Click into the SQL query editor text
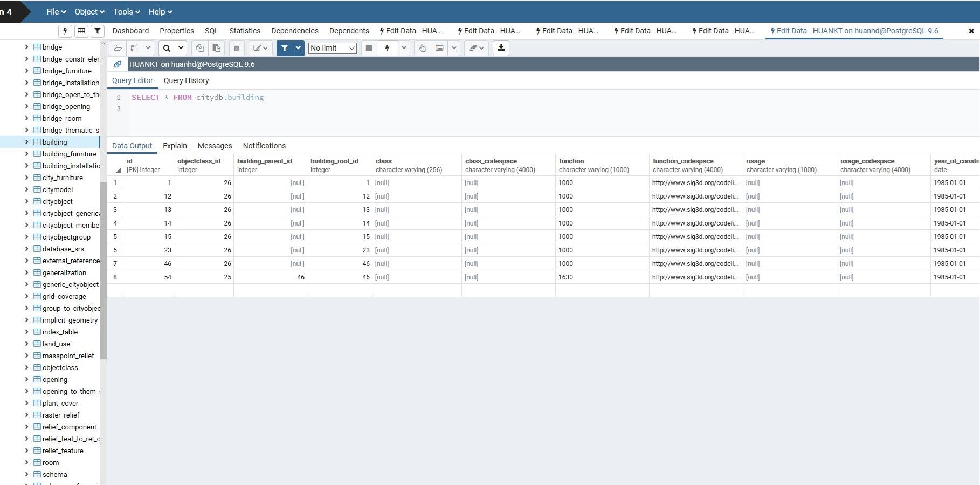Viewport: 980px width, 485px height. pos(197,97)
